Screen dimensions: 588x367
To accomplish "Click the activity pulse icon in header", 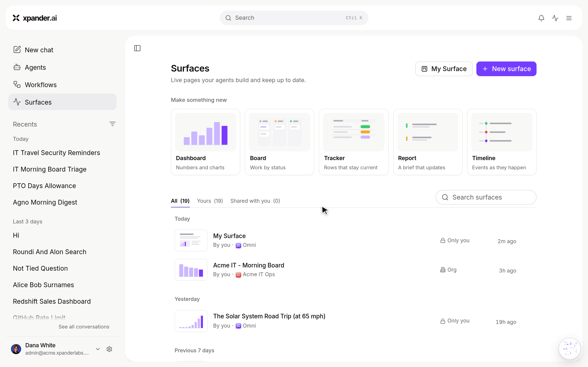I will (555, 18).
